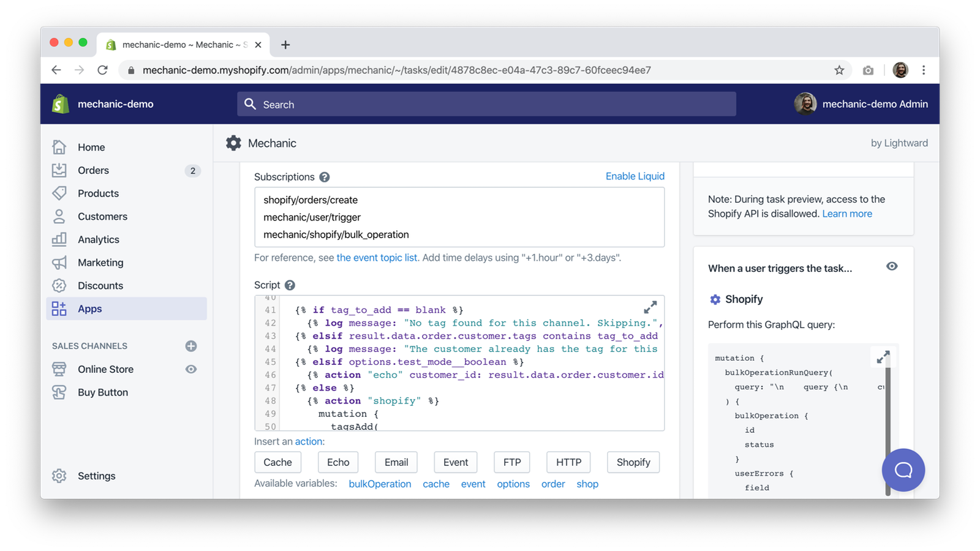Open the Products page

pos(98,193)
